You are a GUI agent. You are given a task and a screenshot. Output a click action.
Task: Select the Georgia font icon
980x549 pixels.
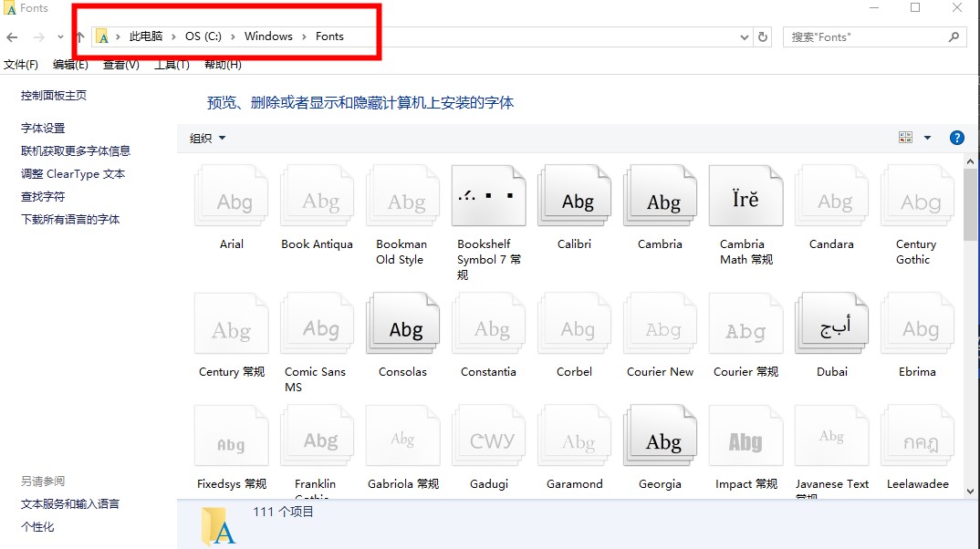pyautogui.click(x=660, y=435)
